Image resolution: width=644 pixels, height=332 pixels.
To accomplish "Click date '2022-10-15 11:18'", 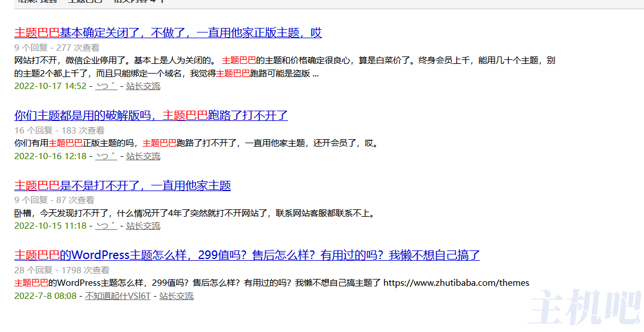I will (x=51, y=225).
